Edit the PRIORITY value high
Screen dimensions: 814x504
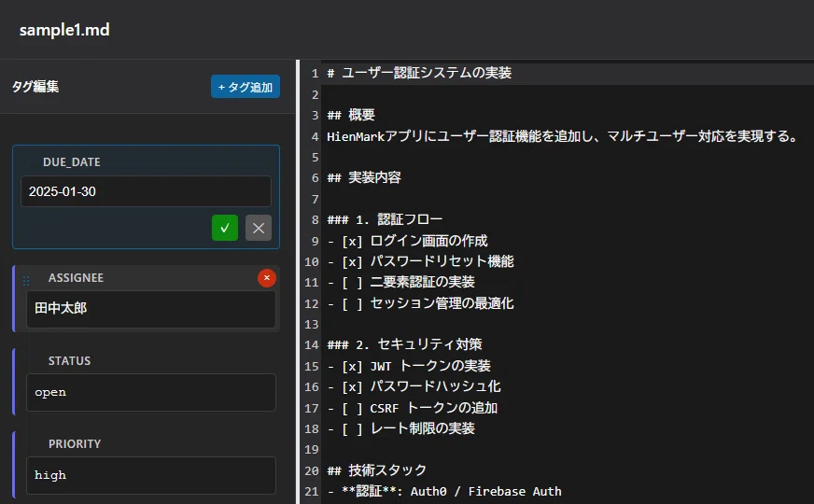point(151,475)
